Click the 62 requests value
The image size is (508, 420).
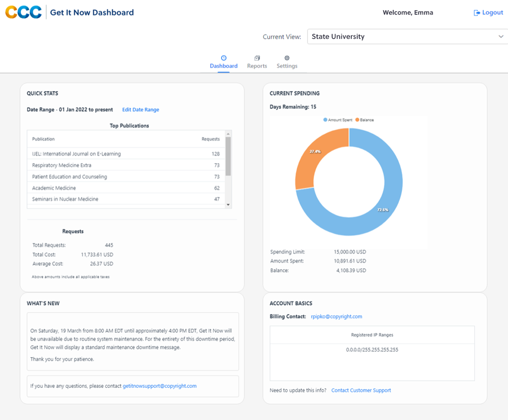(217, 188)
